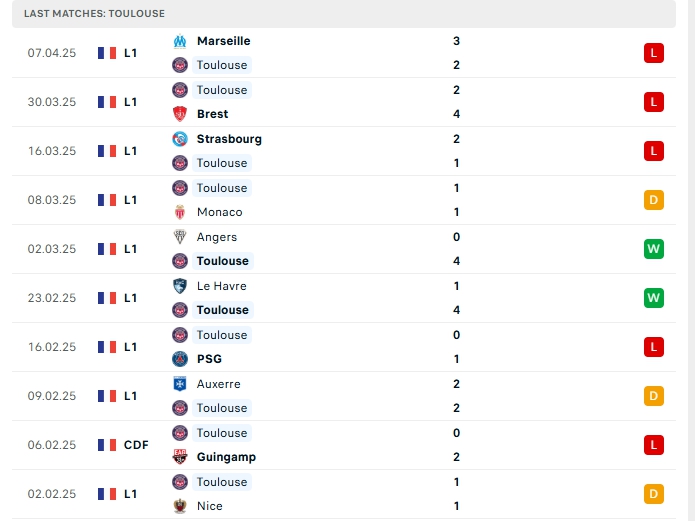Click the French flag on 30.03.25 row
This screenshot has height=521, width=695.
(x=107, y=102)
